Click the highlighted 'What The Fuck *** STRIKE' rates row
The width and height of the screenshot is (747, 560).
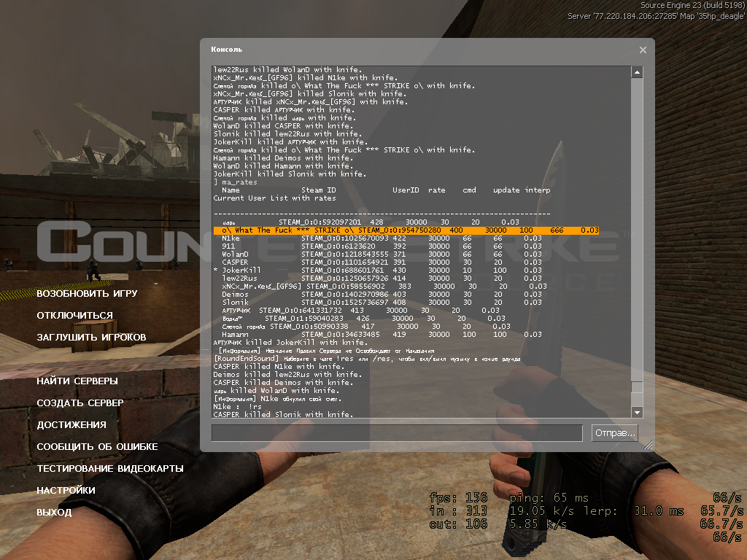click(406, 230)
